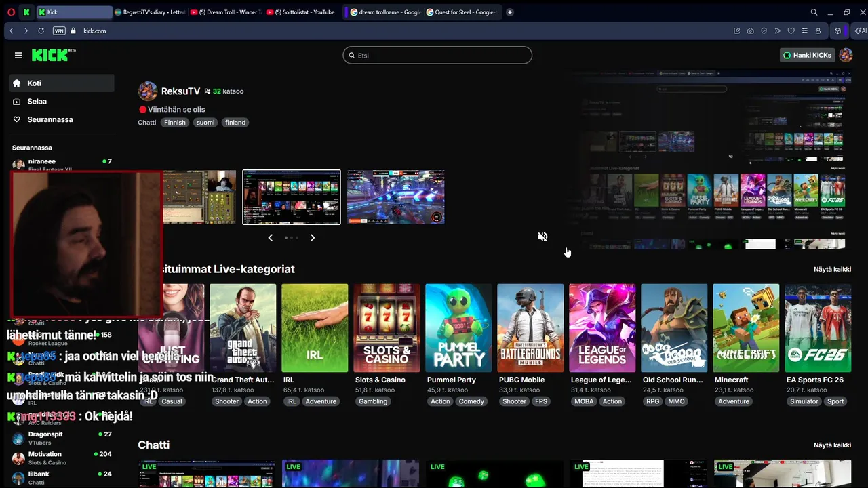The image size is (868, 488).
Task: Open Seurannassa heart menu item
Action: click(x=62, y=119)
